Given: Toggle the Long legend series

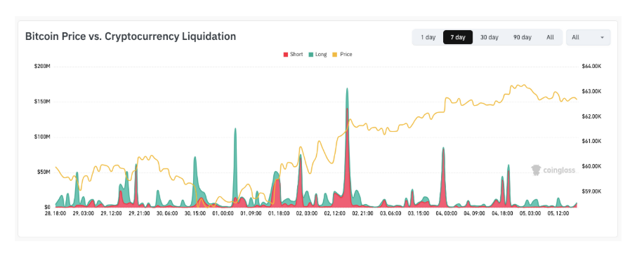Looking at the screenshot, I should tap(318, 54).
